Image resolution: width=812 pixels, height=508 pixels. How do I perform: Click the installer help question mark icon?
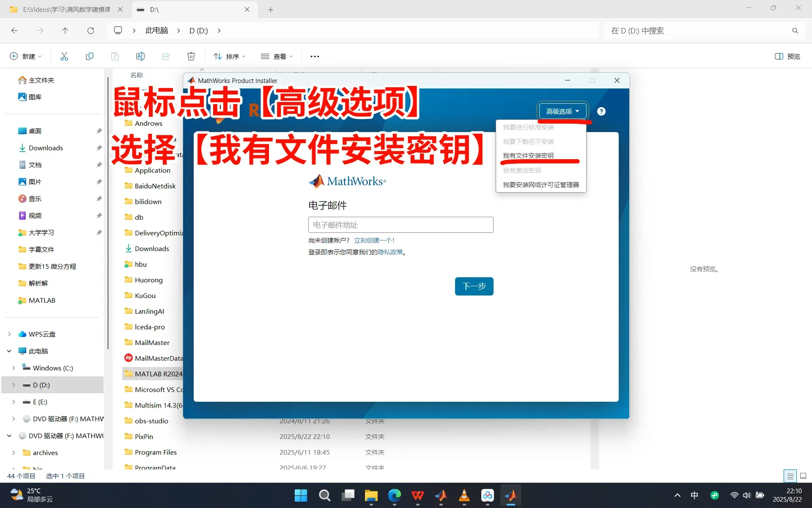601,111
